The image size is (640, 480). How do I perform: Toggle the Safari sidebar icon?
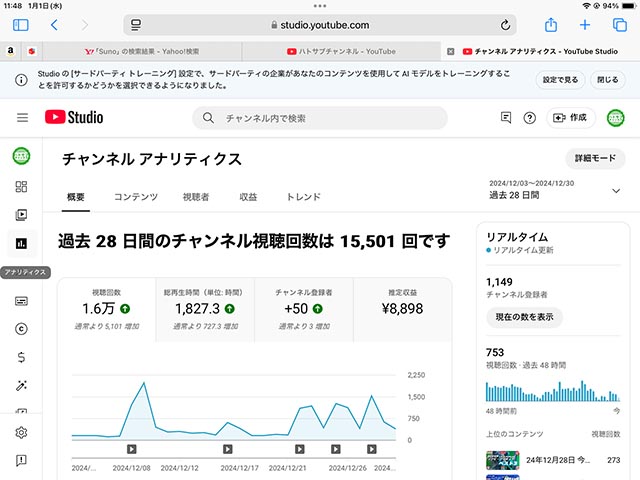pyautogui.click(x=21, y=25)
